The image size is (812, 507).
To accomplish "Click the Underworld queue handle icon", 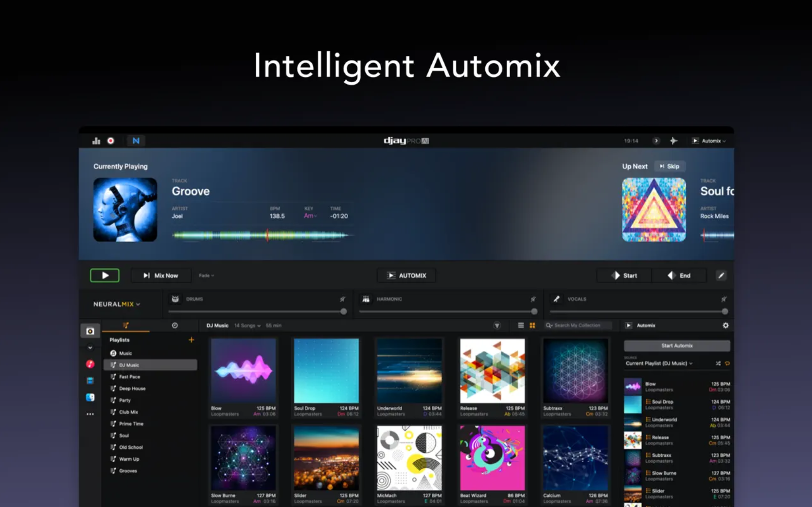I will tap(648, 419).
